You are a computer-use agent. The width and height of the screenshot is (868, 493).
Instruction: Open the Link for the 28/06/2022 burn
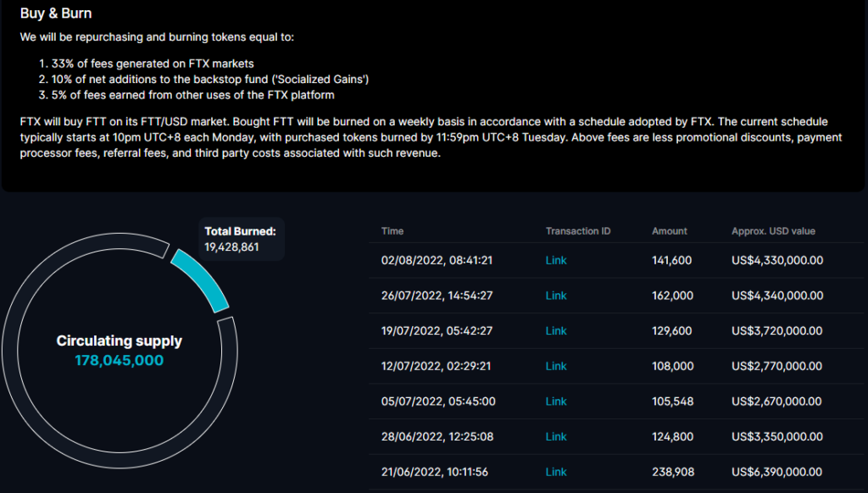(556, 436)
